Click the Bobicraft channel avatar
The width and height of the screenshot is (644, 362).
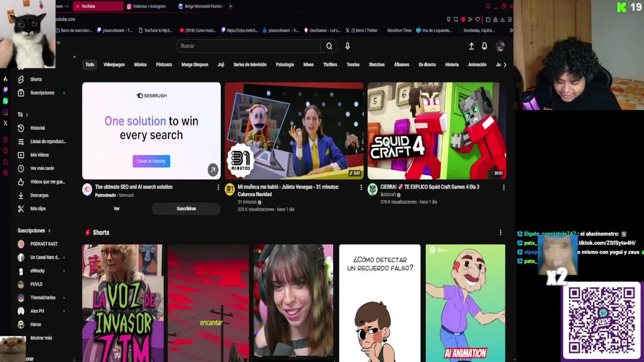coord(372,190)
